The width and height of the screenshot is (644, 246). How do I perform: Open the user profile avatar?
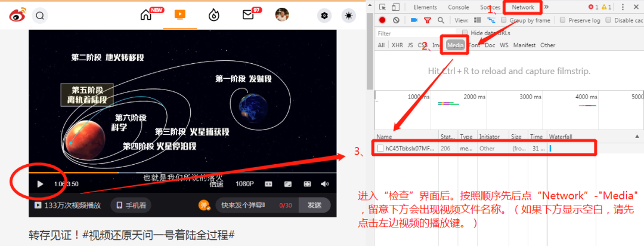(x=281, y=15)
